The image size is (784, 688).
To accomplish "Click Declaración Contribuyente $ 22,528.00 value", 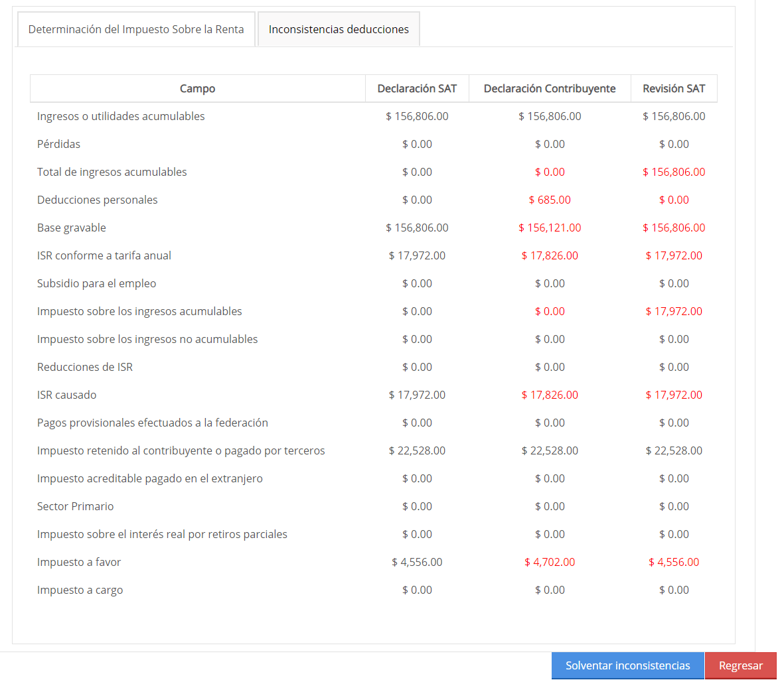I will click(550, 450).
